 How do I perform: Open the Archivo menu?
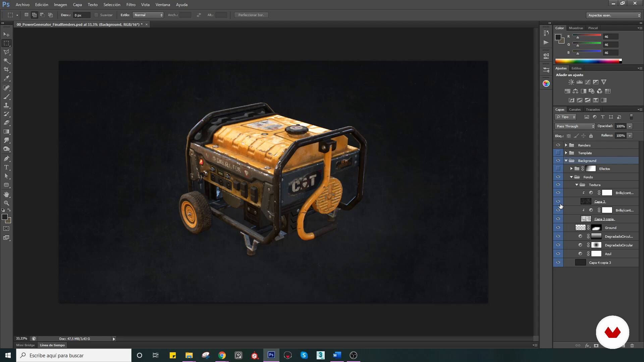tap(22, 5)
